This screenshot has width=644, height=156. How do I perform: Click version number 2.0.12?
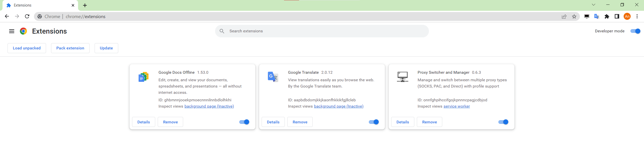pos(327,72)
